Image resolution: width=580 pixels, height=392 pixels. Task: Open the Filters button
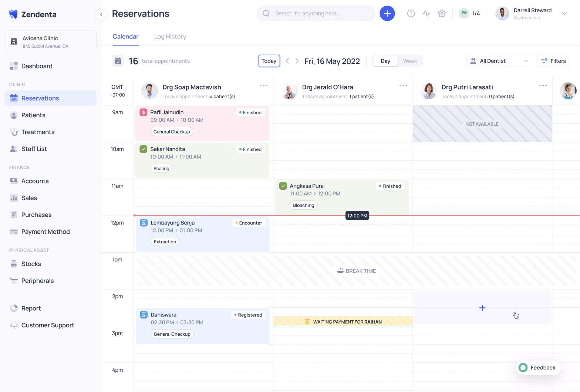point(553,61)
